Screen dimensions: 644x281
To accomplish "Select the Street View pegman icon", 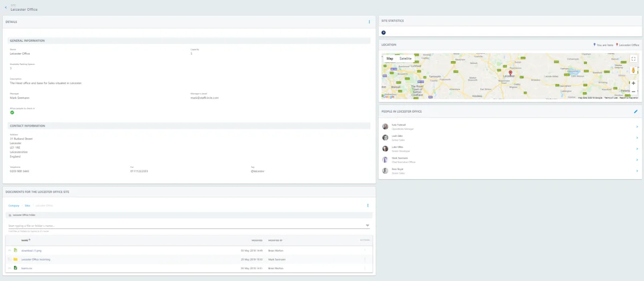I will (x=633, y=70).
